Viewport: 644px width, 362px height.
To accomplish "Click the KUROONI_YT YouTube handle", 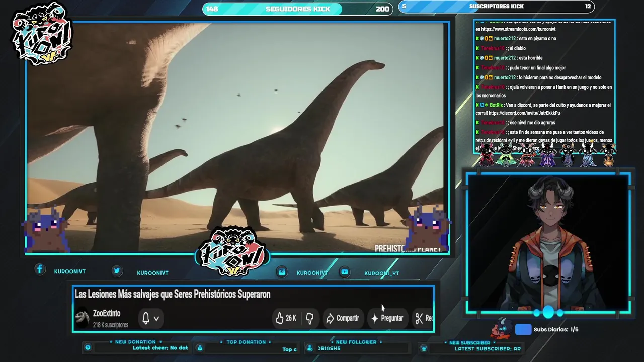I will pos(381,273).
